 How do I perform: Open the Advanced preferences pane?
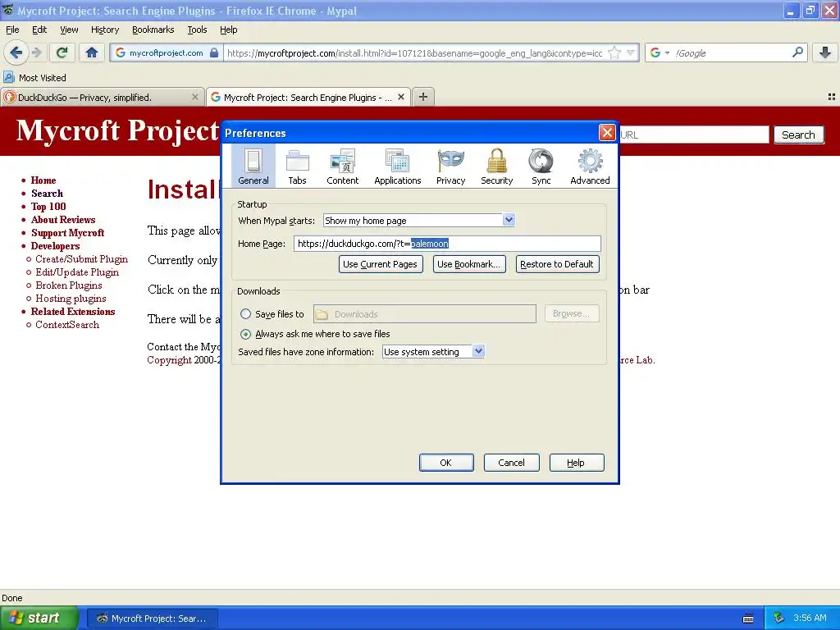590,167
